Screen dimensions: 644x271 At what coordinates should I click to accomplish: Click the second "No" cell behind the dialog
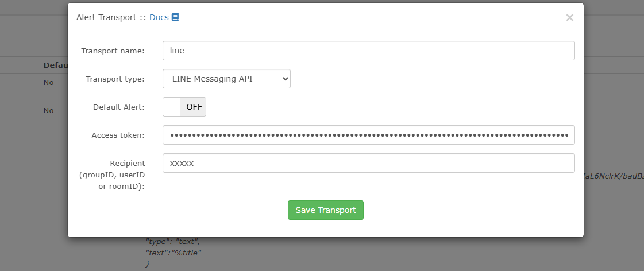click(48, 110)
